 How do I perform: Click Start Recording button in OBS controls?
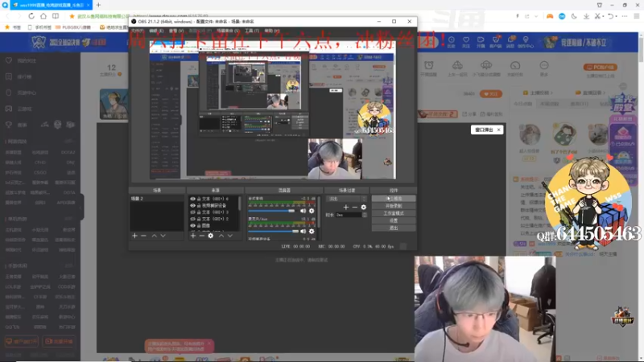coord(394,206)
